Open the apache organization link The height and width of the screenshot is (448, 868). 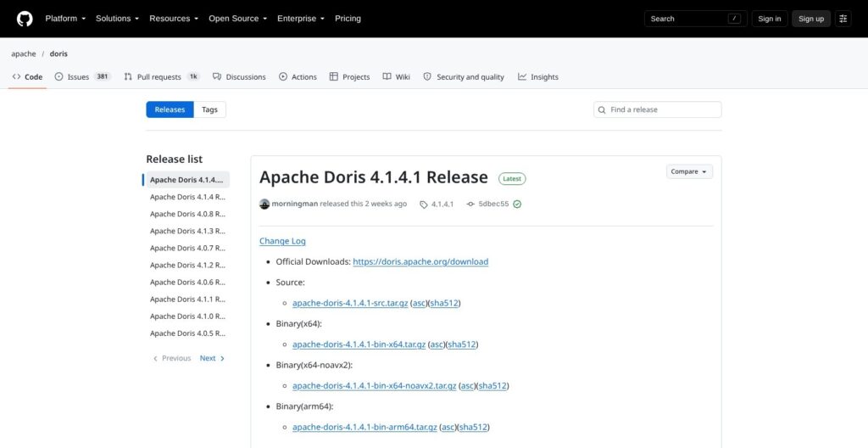[23, 53]
